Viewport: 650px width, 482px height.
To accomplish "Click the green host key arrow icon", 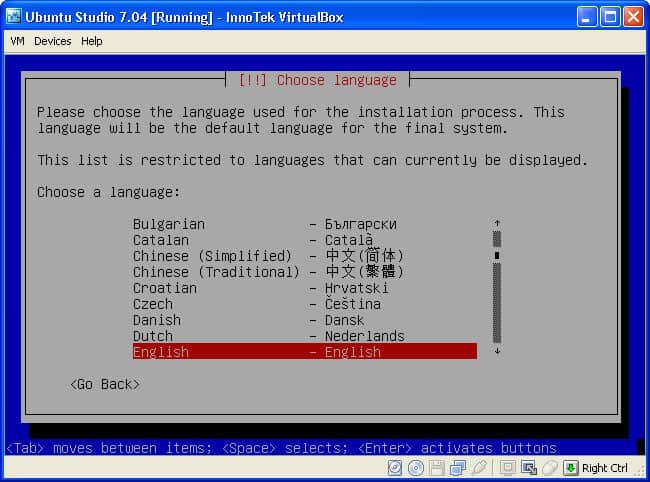I will [x=570, y=468].
